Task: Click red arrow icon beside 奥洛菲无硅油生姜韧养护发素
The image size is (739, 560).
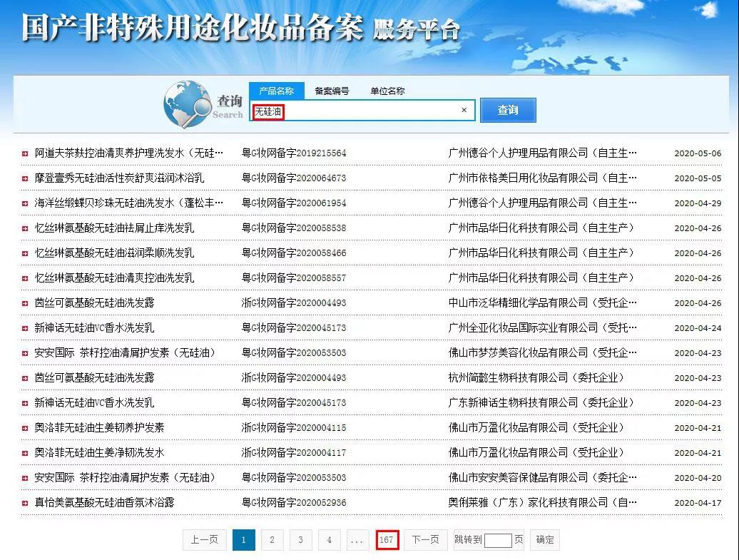Action: tap(25, 429)
